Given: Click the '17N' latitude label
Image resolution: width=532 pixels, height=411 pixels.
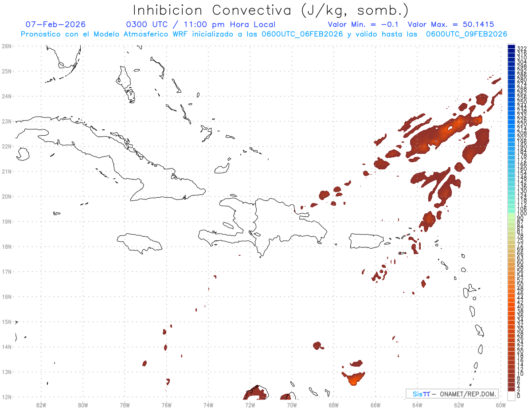Looking at the screenshot, I should [7, 271].
